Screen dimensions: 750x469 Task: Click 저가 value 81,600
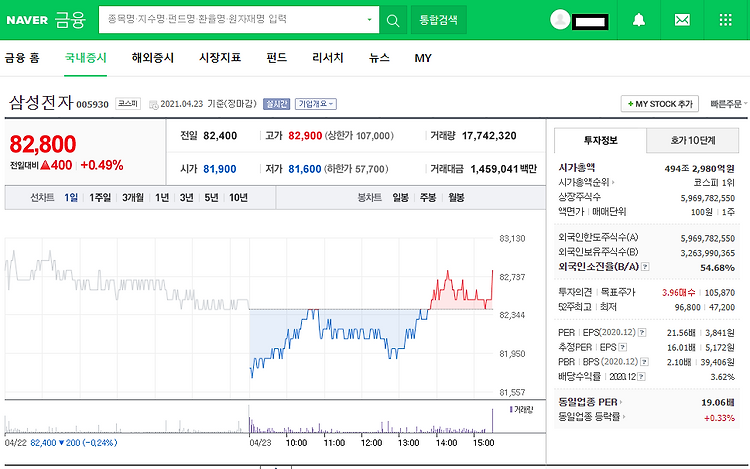pyautogui.click(x=305, y=169)
